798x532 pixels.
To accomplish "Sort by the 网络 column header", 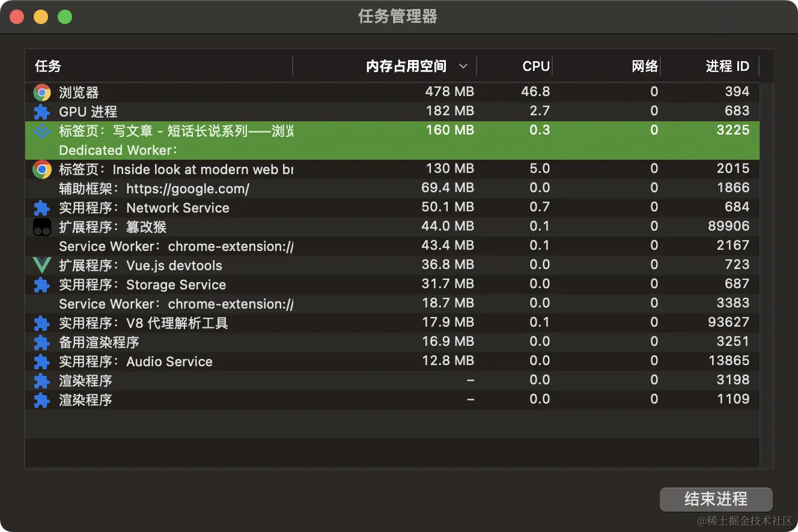I will 645,66.
